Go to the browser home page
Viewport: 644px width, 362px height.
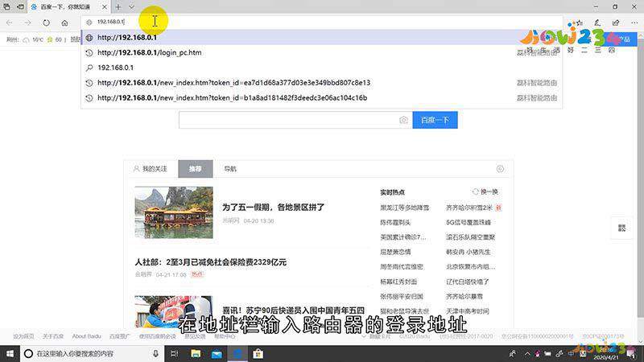(64, 23)
